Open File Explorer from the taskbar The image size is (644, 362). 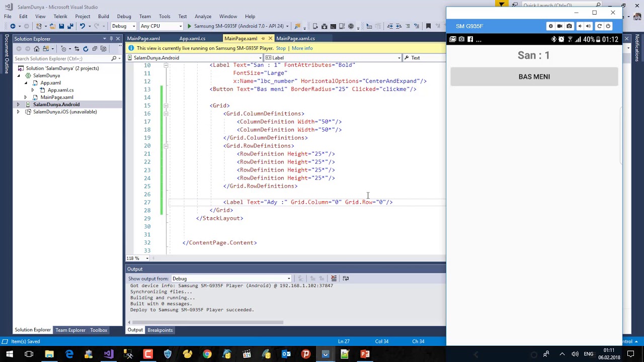[x=49, y=354]
